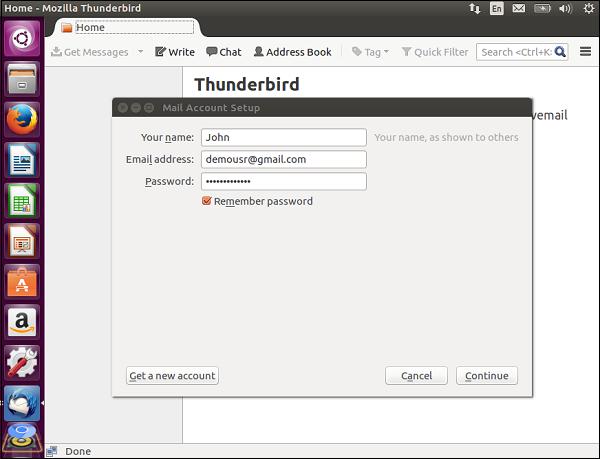Expand the Get Messages dropdown arrow
This screenshot has height=459, width=600.
(140, 52)
